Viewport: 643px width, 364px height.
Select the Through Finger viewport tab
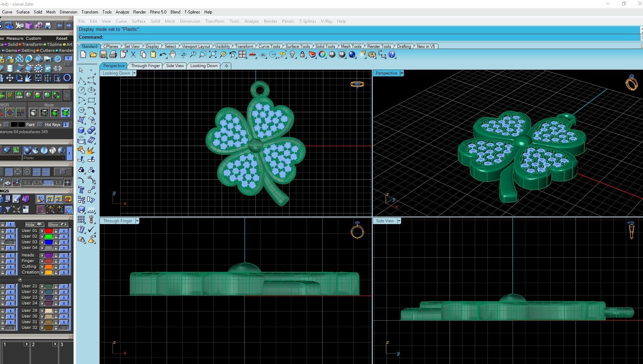pos(145,66)
